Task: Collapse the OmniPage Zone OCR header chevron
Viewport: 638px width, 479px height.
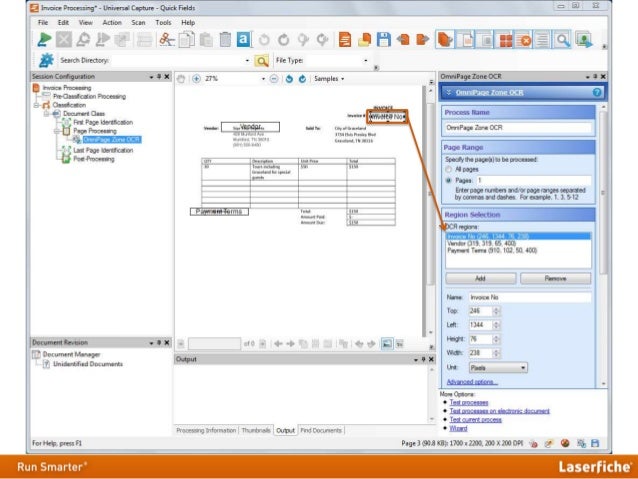Action: (448, 92)
